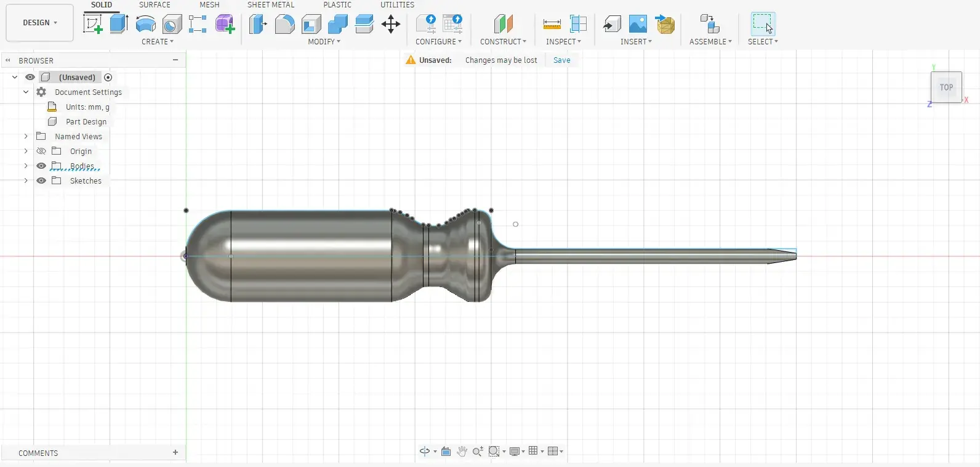Open the Grid and Snaps settings
The height and width of the screenshot is (467, 980).
tap(536, 452)
